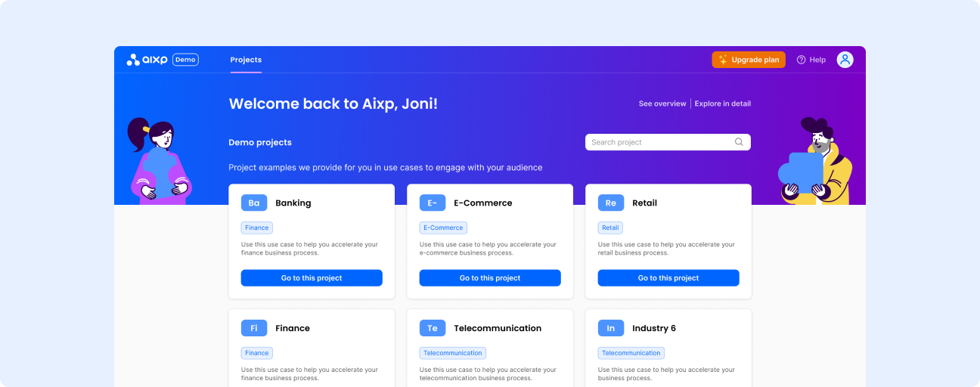Open Help from the question mark icon

[802, 60]
